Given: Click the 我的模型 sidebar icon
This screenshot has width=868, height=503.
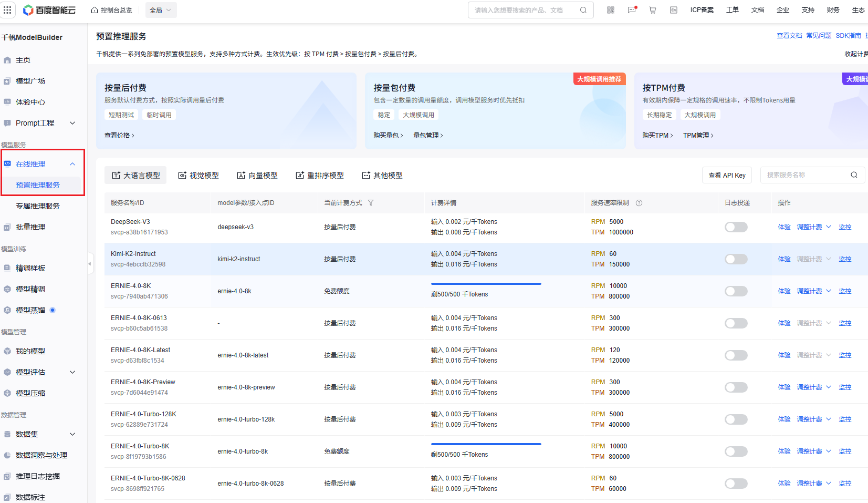Looking at the screenshot, I should [x=7, y=351].
